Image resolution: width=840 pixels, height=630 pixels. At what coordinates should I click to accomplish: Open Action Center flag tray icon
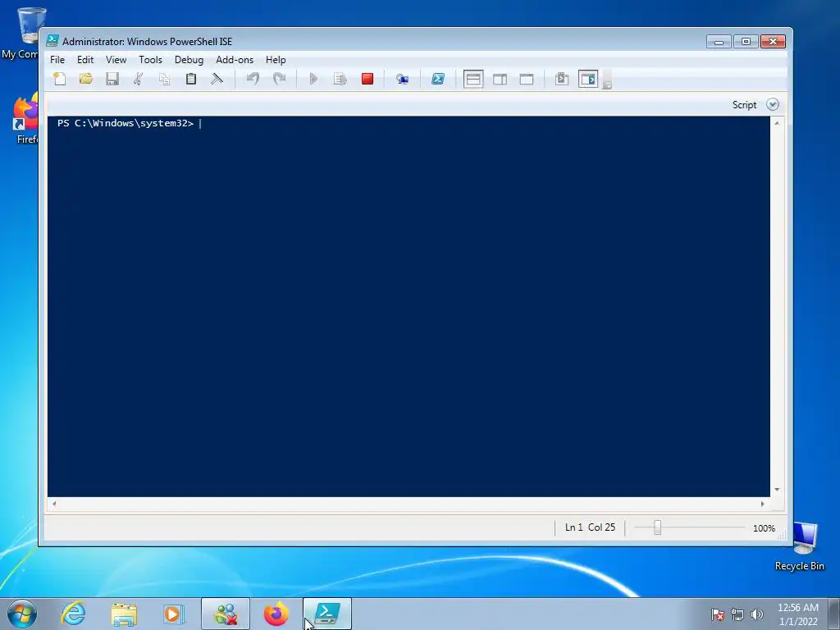[718, 614]
